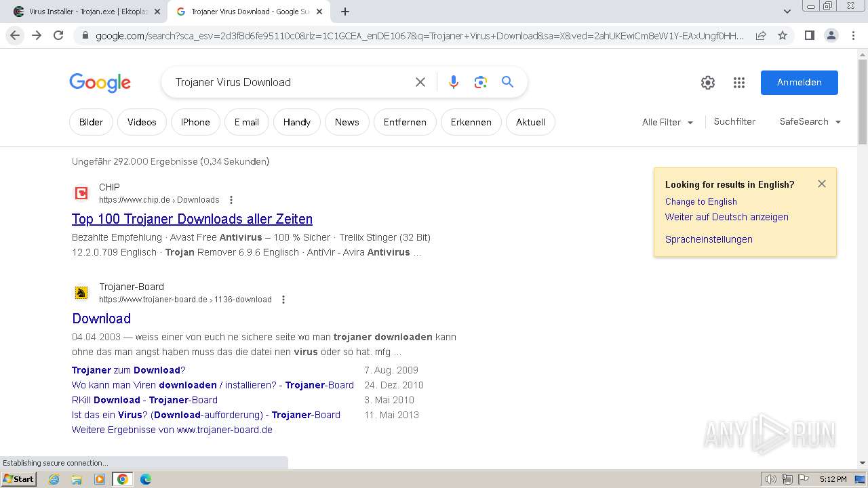The width and height of the screenshot is (868, 488).
Task: Bookmark this page with the star icon
Action: click(783, 35)
